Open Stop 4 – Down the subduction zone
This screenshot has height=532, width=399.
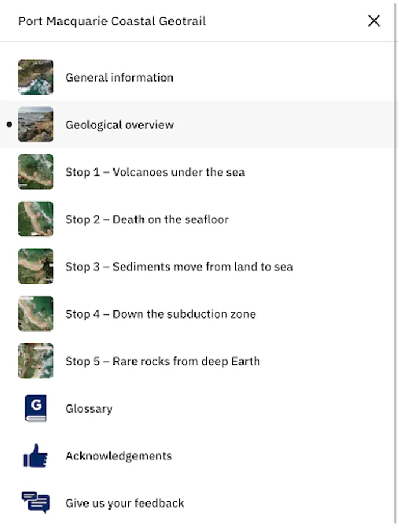click(x=161, y=314)
